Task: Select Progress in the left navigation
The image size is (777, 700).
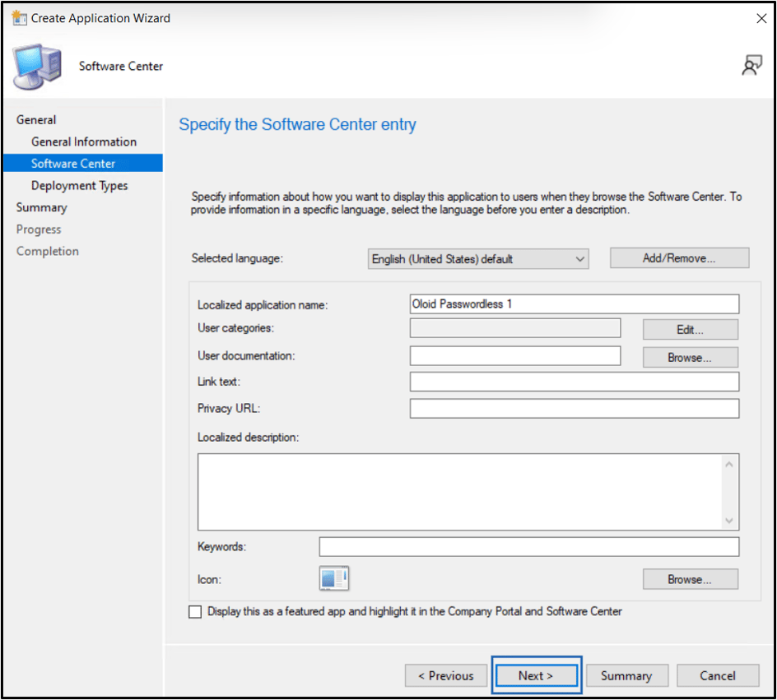Action: click(39, 229)
